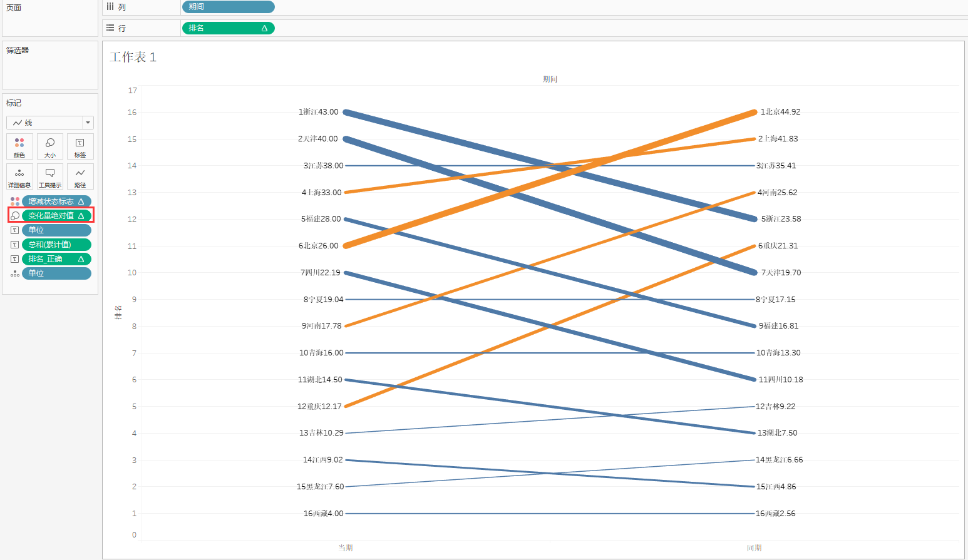This screenshot has height=560, width=968.
Task: Click the 排名 vertical axis title
Action: (x=118, y=312)
